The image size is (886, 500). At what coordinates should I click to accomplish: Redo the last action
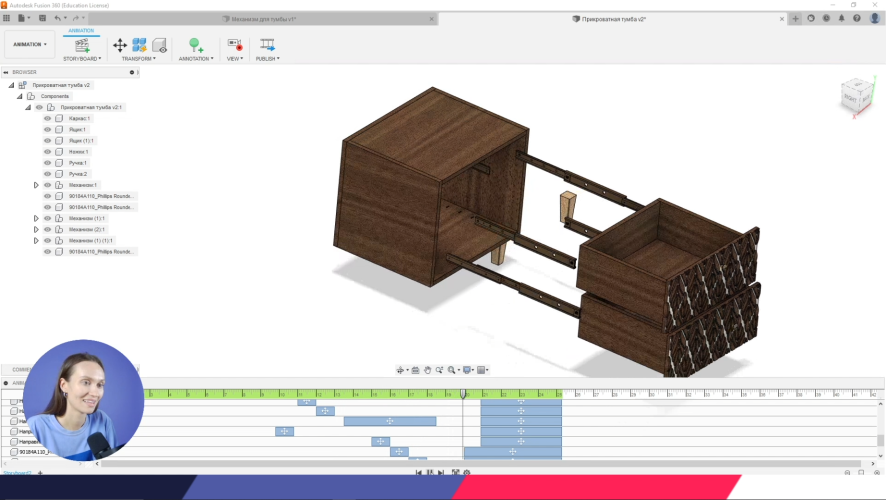pyautogui.click(x=76, y=18)
